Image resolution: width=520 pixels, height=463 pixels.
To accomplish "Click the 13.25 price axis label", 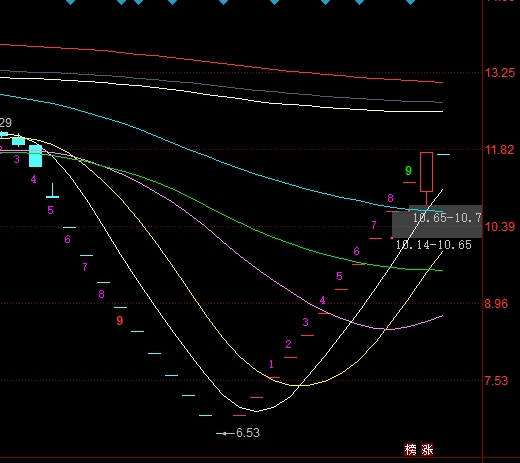I will 500,73.
